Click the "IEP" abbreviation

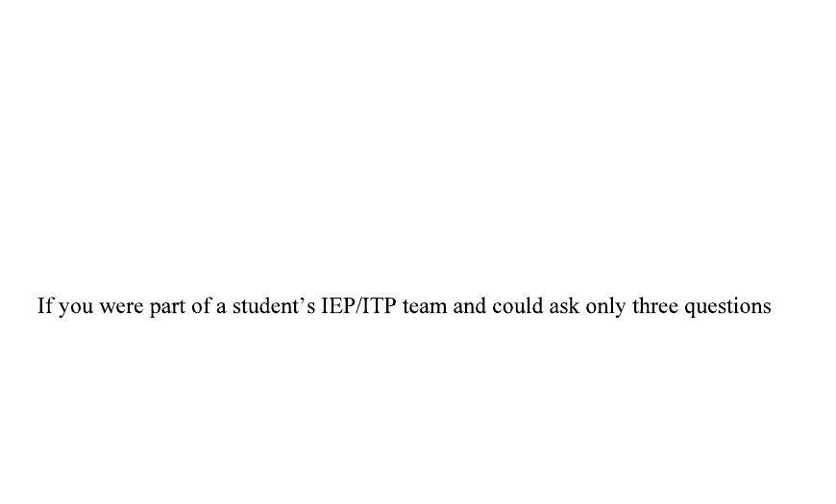coord(337,306)
